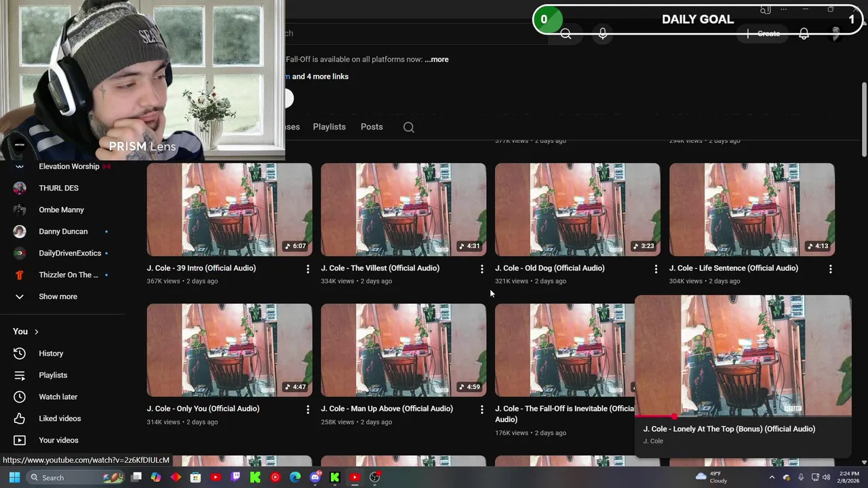Click title 'J. Cole - The Villest (Official Audio)'
Screen dimensions: 868x488
(380, 268)
